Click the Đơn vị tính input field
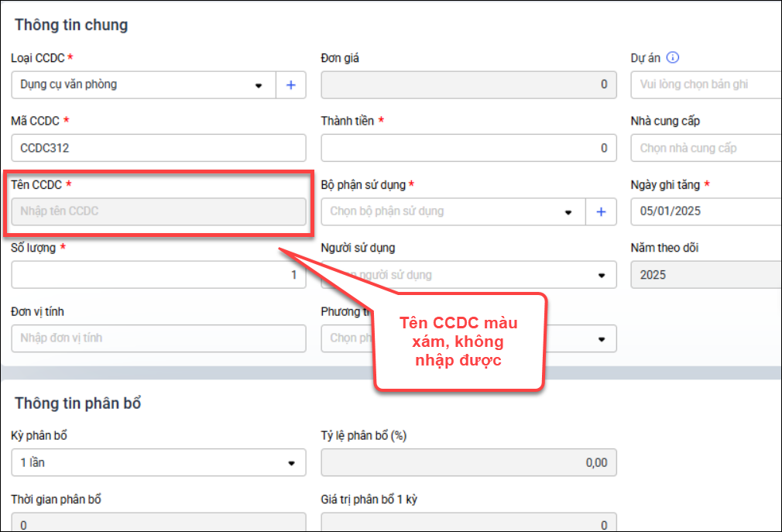Image resolution: width=782 pixels, height=532 pixels. coord(159,338)
